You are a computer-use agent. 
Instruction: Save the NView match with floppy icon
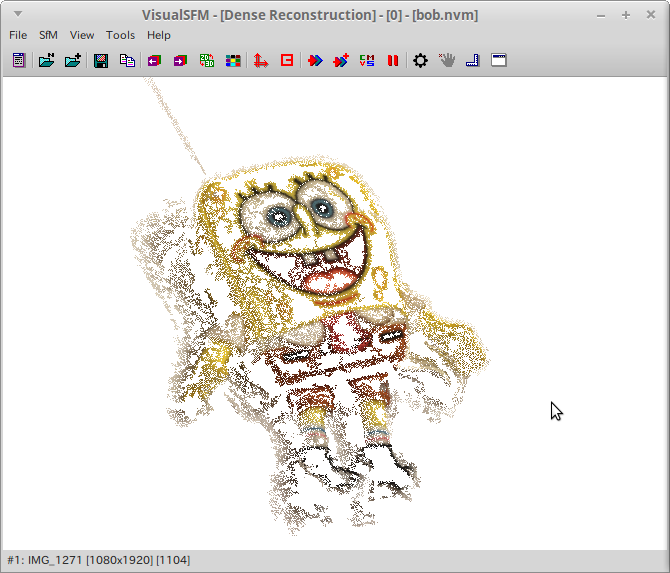click(101, 60)
